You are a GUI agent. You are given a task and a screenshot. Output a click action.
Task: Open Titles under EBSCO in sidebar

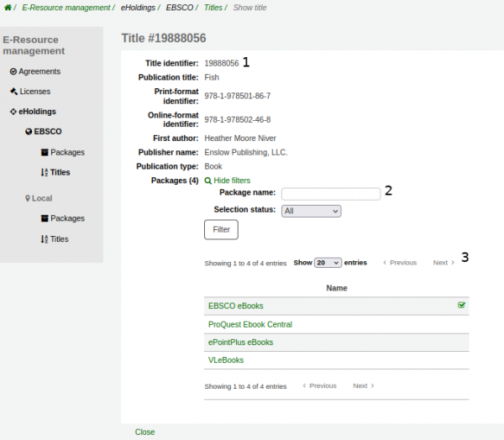tap(60, 172)
